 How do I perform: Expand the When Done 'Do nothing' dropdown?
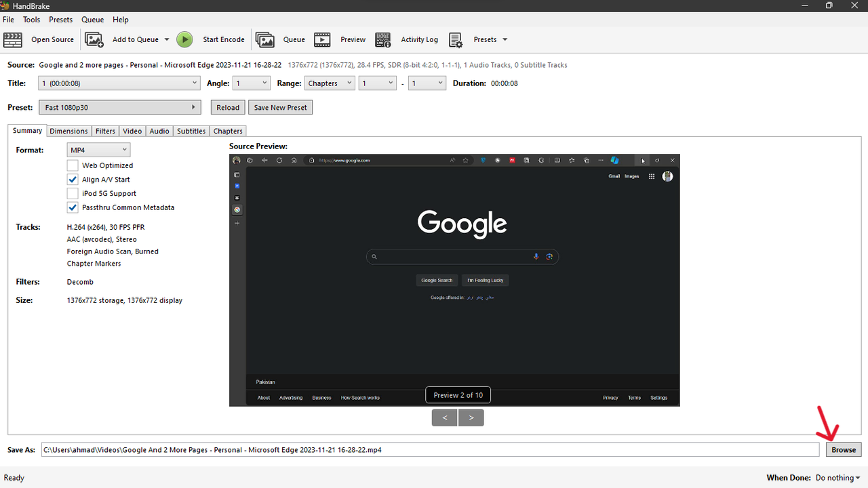click(838, 478)
